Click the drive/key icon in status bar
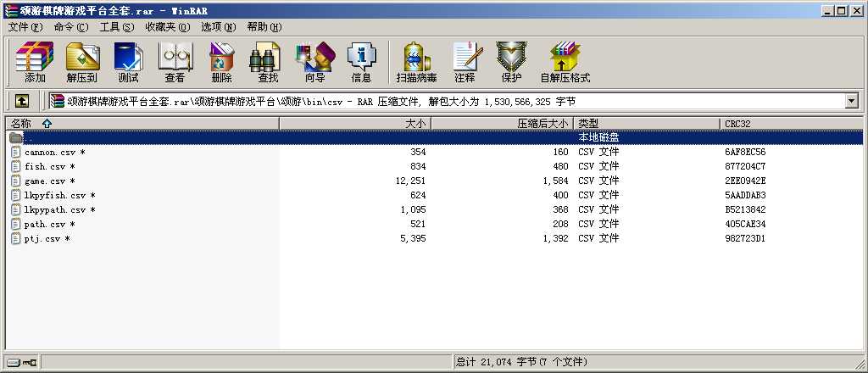 point(21,363)
